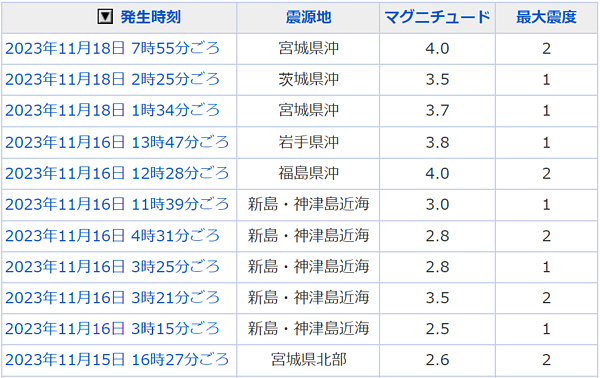The height and width of the screenshot is (378, 600).
Task: Open the 2023年11月16日 4時31分ごろ earthquake entry
Action: [112, 236]
